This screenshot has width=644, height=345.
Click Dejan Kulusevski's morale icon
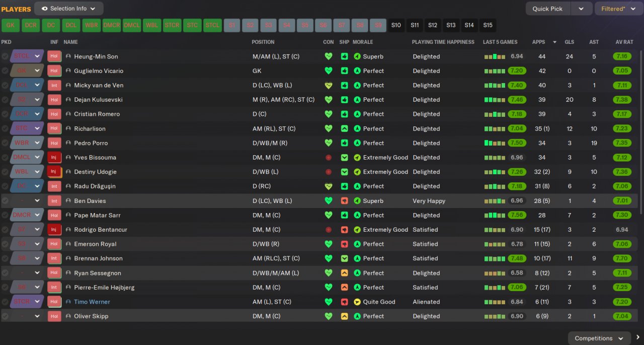click(x=357, y=100)
